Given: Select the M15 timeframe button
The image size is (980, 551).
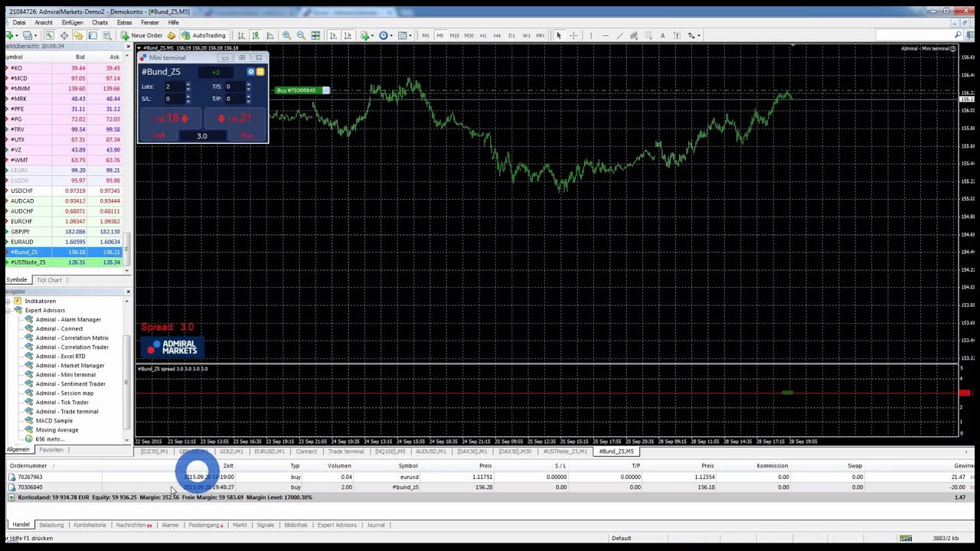Looking at the screenshot, I should coord(455,35).
